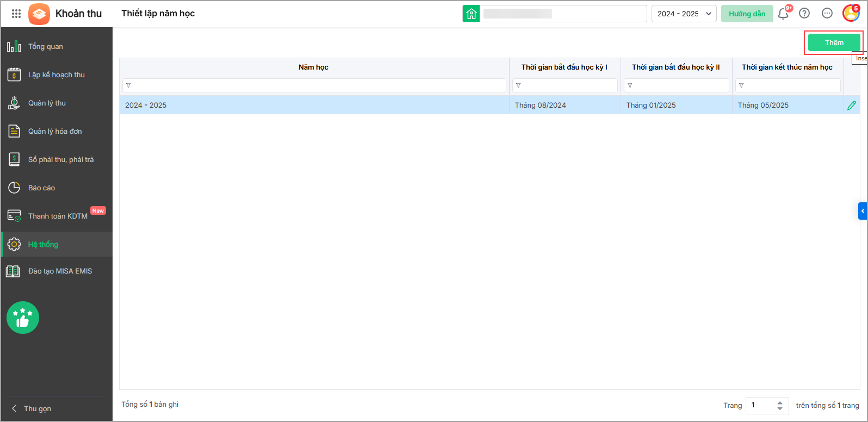
Task: Select the Hệ thống menu item
Action: click(57, 244)
